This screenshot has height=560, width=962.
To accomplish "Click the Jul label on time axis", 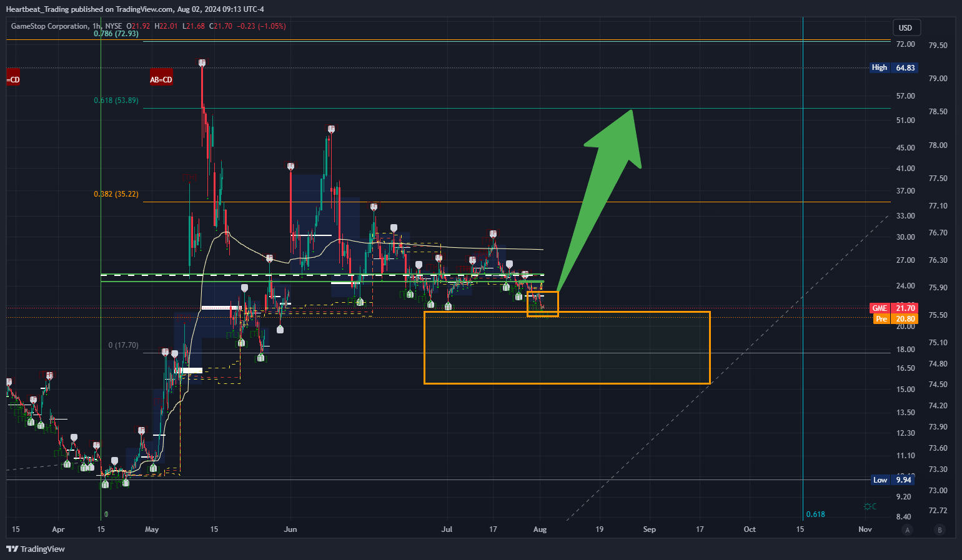I will coord(447,529).
